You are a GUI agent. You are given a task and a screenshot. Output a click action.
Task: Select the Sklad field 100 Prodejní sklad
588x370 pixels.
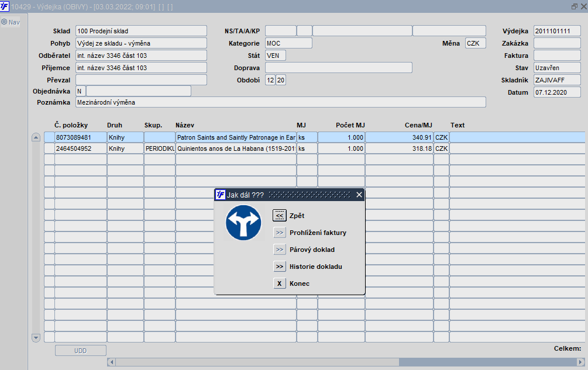pos(141,30)
